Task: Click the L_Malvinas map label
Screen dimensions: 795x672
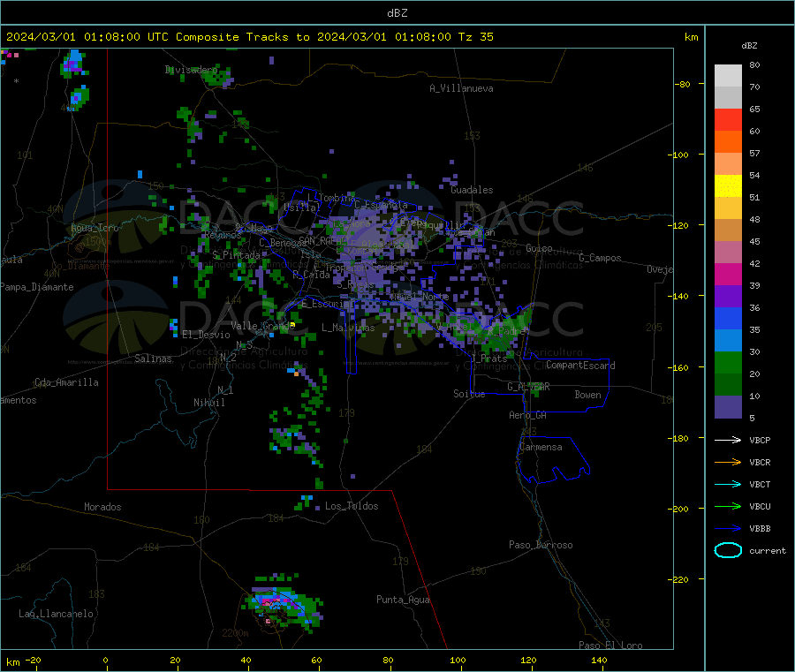Action: tap(348, 328)
